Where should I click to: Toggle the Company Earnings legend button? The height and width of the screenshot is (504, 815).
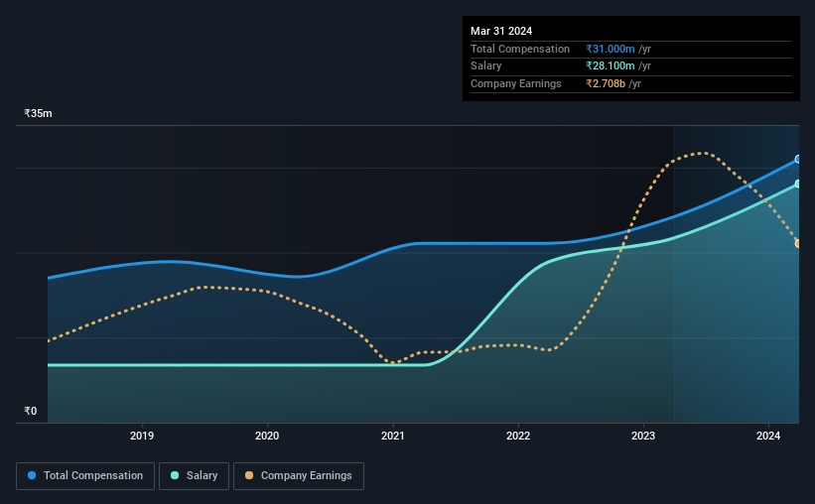pos(299,476)
